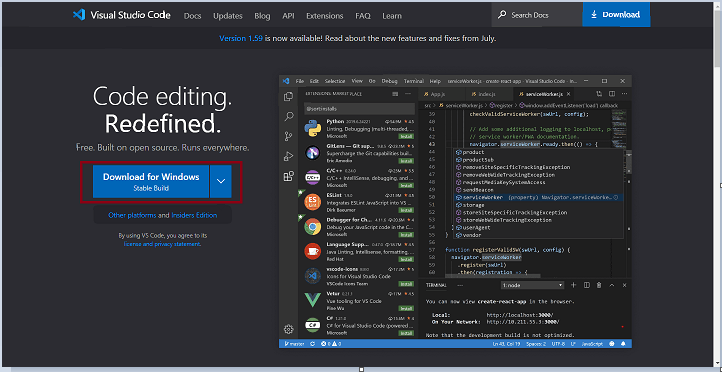Click the Search Docs field
The width and height of the screenshot is (722, 372).
[x=536, y=15]
